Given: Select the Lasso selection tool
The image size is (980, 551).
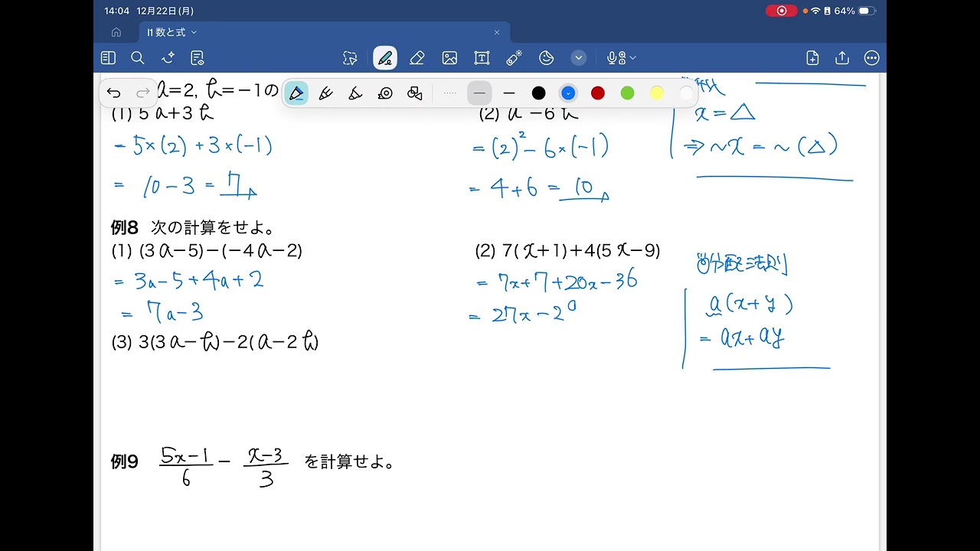Looking at the screenshot, I should click(350, 58).
